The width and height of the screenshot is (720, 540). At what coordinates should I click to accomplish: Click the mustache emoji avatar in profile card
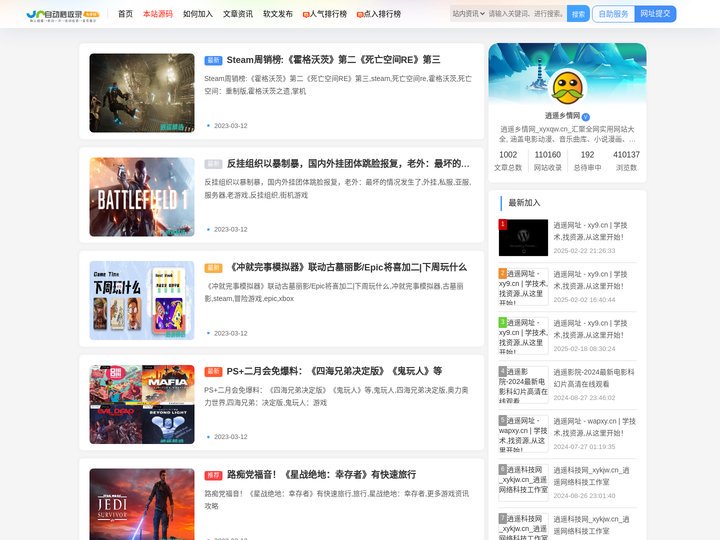tap(568, 87)
